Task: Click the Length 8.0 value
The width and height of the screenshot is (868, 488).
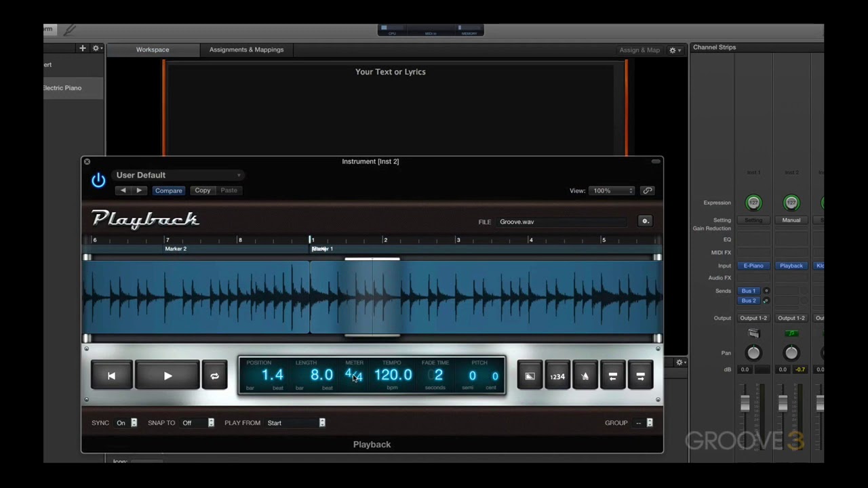Action: pos(321,375)
